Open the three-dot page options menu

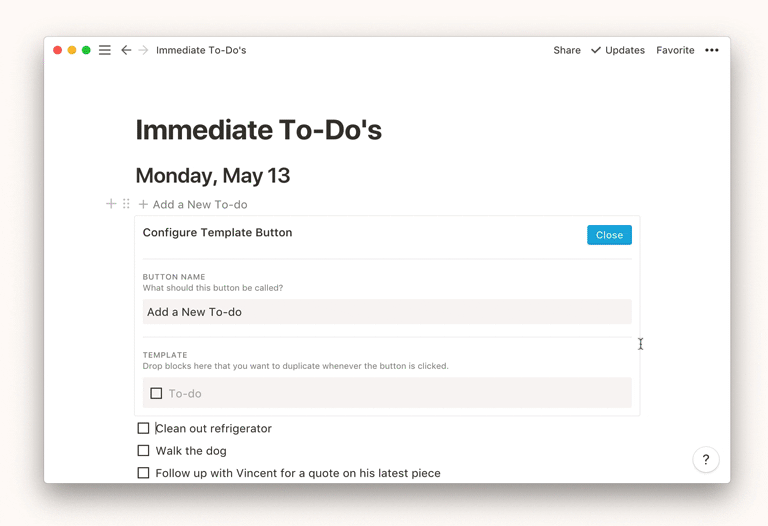pos(712,50)
